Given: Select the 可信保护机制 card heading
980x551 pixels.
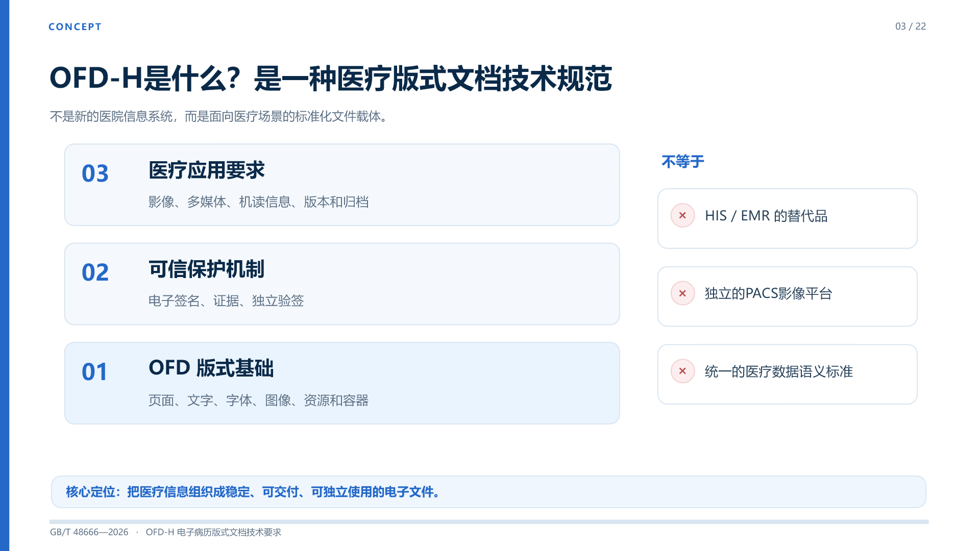Looking at the screenshot, I should (207, 269).
